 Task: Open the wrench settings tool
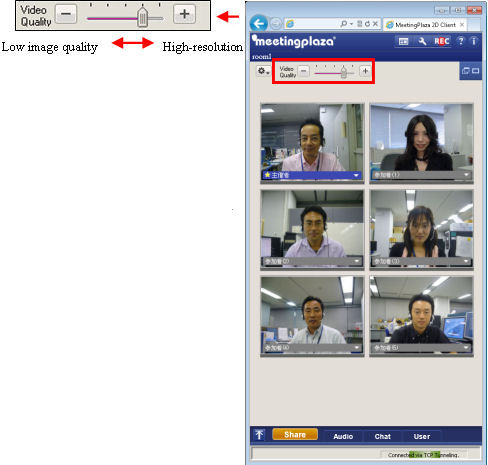click(x=422, y=41)
